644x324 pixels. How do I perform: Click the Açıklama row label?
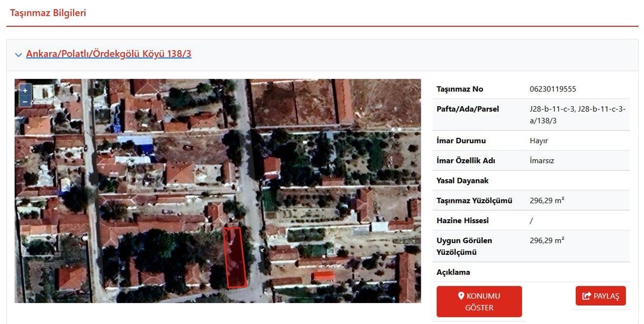(453, 272)
